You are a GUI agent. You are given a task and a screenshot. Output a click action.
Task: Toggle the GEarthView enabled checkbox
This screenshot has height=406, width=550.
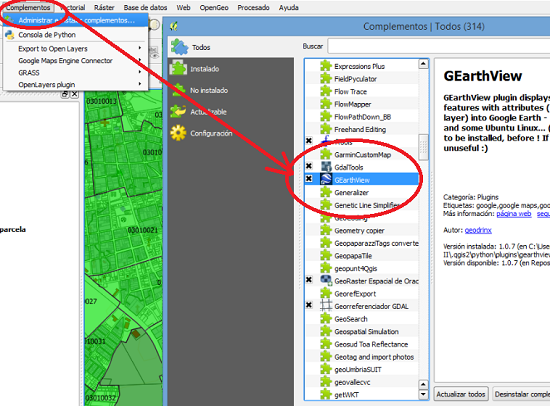(309, 179)
